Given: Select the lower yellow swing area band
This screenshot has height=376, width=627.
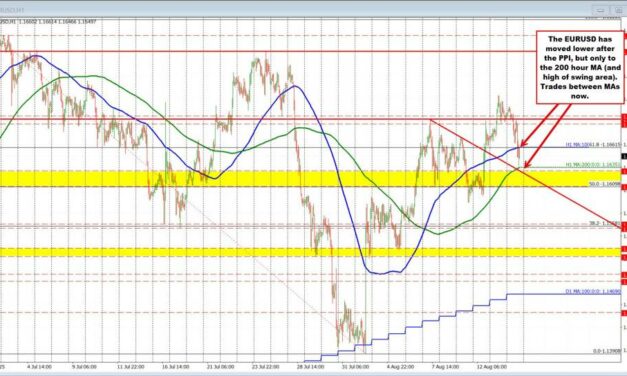Looking at the screenshot, I should coord(310,252).
